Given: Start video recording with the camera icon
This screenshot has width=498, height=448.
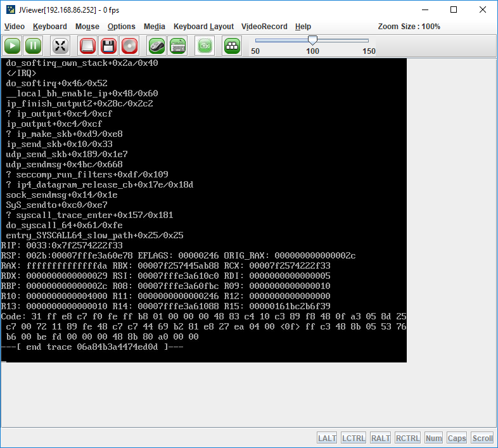Looking at the screenshot, I should pos(205,46).
